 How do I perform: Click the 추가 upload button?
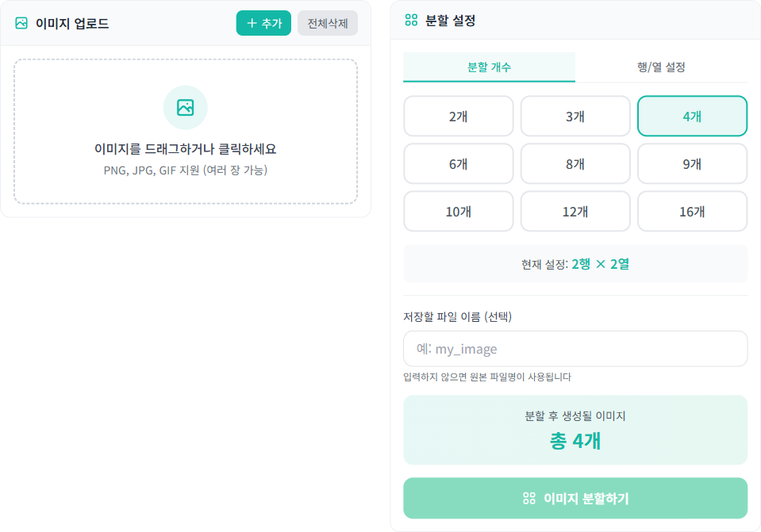(x=263, y=23)
